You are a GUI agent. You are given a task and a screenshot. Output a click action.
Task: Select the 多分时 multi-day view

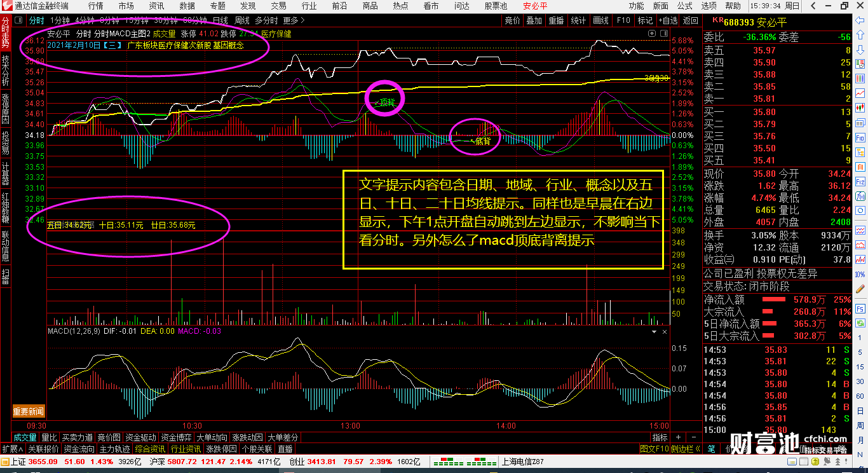pyautogui.click(x=266, y=20)
